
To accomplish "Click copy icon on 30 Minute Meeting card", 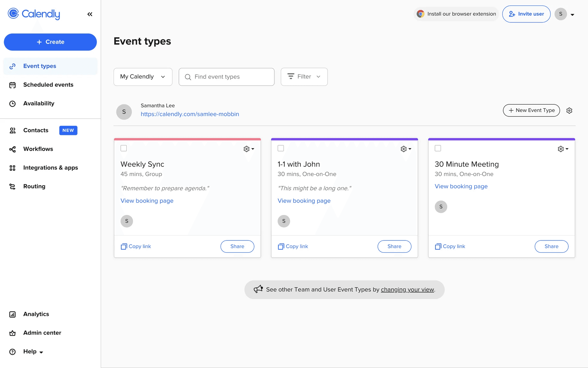I will 438,247.
